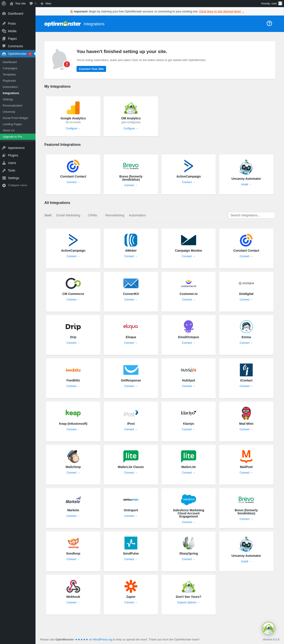Click the AWeber logo icon
The image size is (284, 644).
click(x=131, y=240)
